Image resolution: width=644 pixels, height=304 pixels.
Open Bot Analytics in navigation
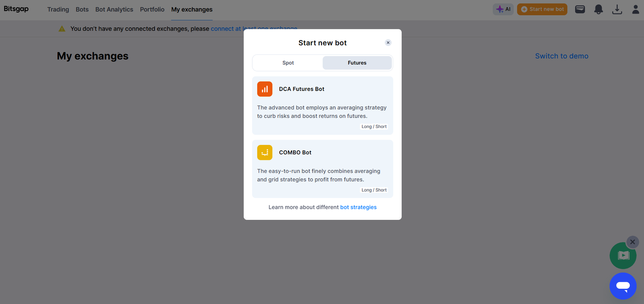click(114, 9)
